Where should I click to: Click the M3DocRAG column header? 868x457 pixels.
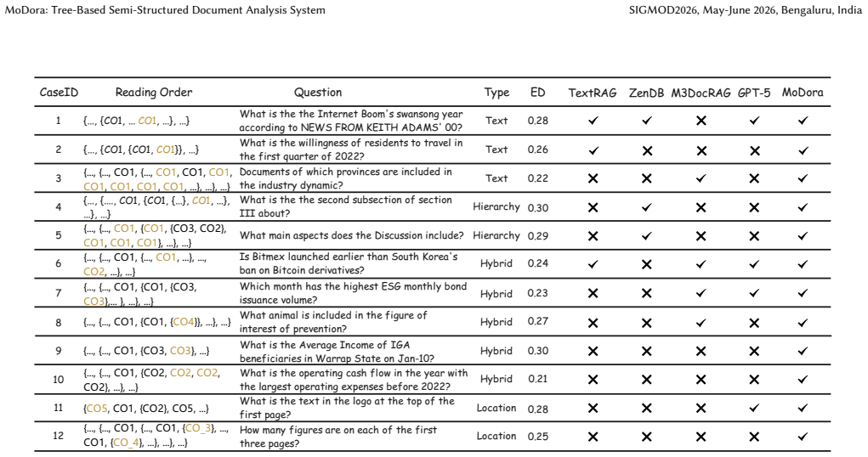701,93
